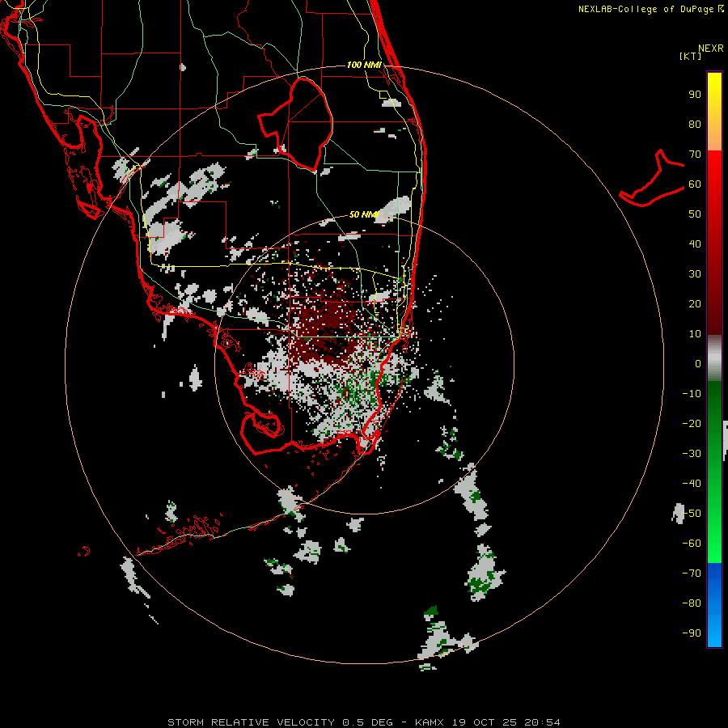Click the -20 knot scale label

692,423
